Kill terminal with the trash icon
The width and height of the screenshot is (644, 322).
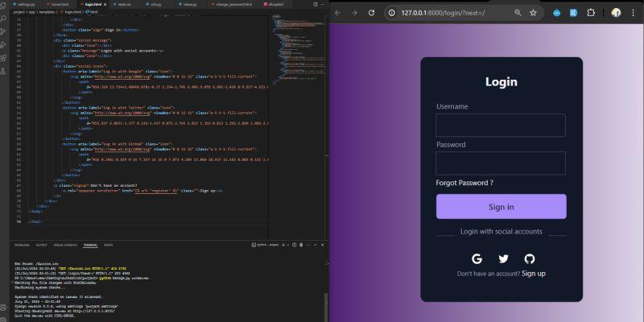click(x=301, y=246)
